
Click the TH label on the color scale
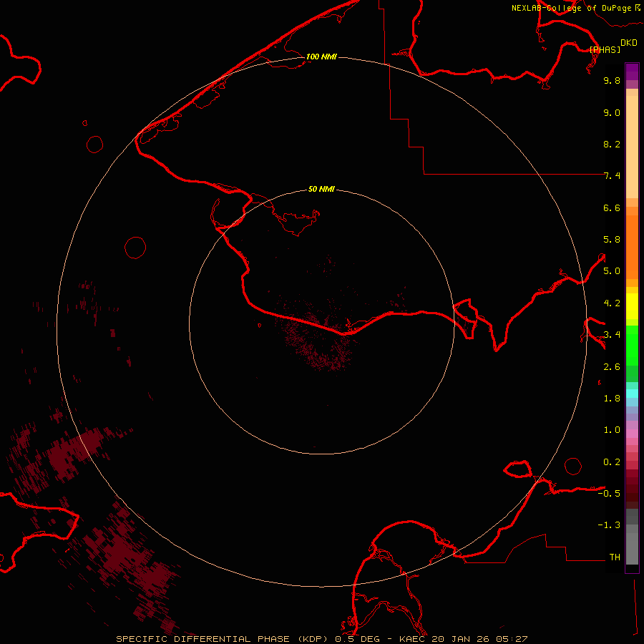[615, 557]
